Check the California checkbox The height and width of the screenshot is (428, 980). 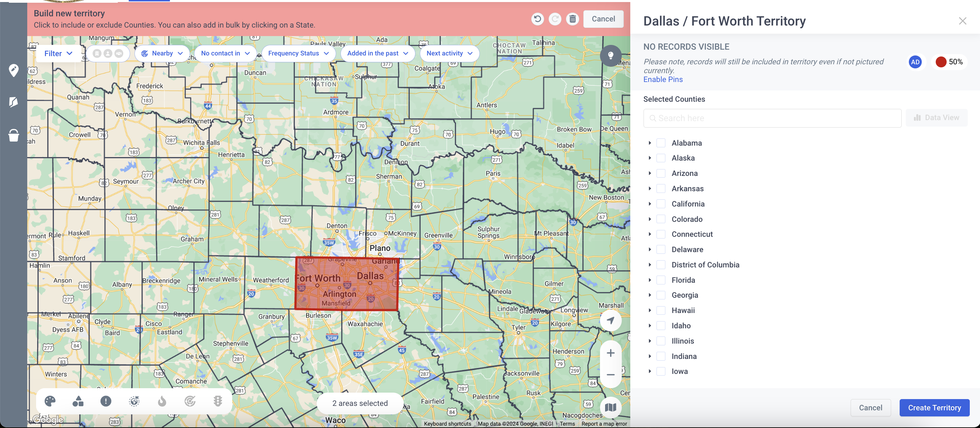[x=661, y=204]
